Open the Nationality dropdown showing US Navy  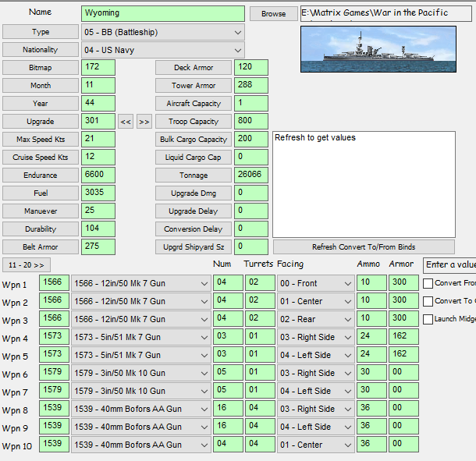[x=163, y=50]
